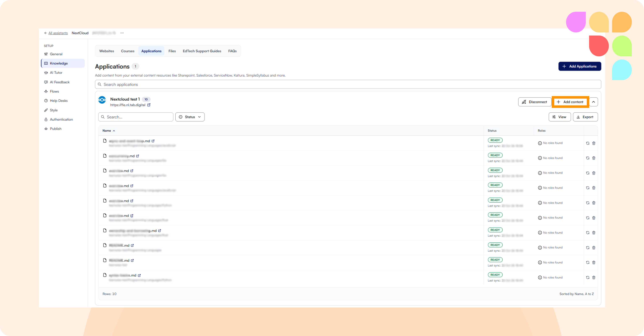Select the Applications tab
Image resolution: width=644 pixels, height=336 pixels.
click(151, 51)
